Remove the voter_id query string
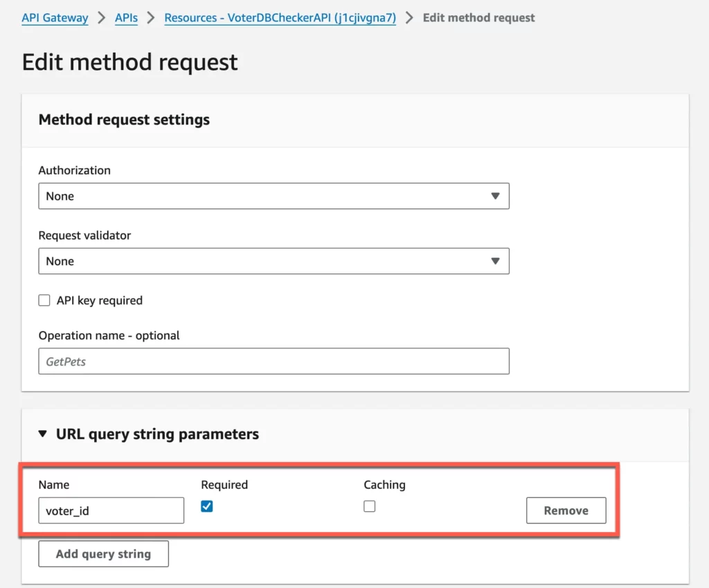 click(566, 510)
